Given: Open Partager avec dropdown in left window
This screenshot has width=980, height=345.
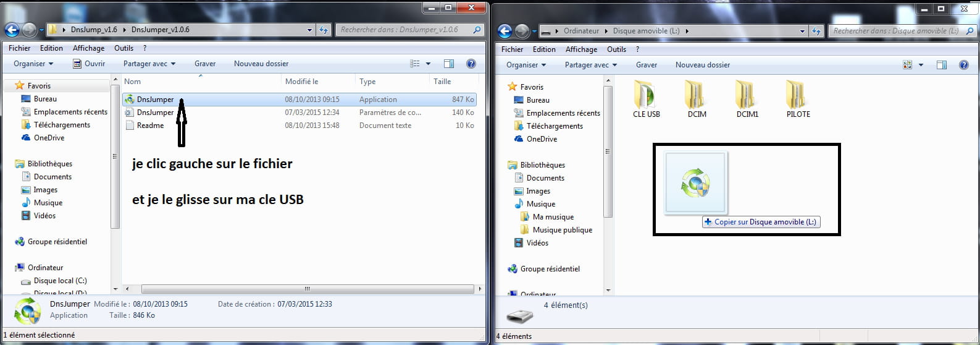Looking at the screenshot, I should click(149, 64).
